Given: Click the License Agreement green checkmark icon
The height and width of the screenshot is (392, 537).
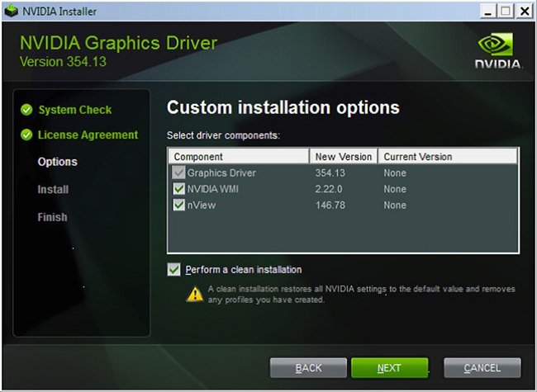Looking at the screenshot, I should pos(26,135).
